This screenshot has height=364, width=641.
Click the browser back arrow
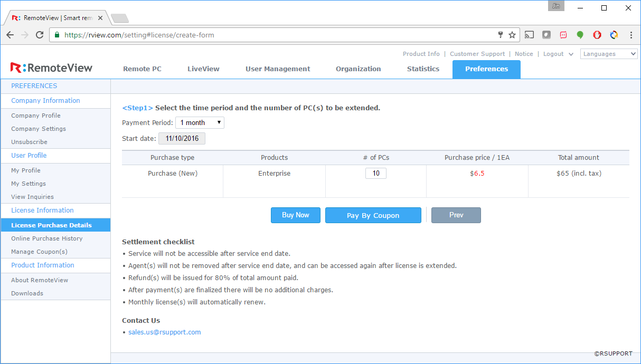(10, 35)
